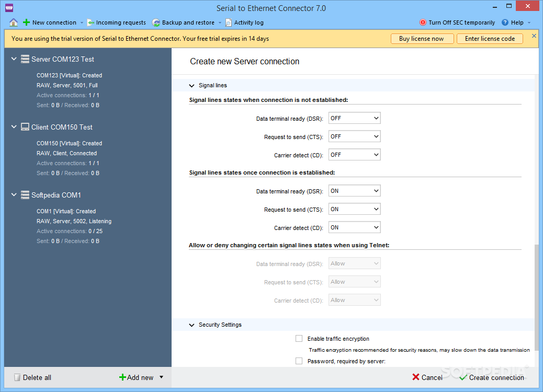The width and height of the screenshot is (543, 392).
Task: Open CD dropdown for established connection
Action: coord(354,227)
